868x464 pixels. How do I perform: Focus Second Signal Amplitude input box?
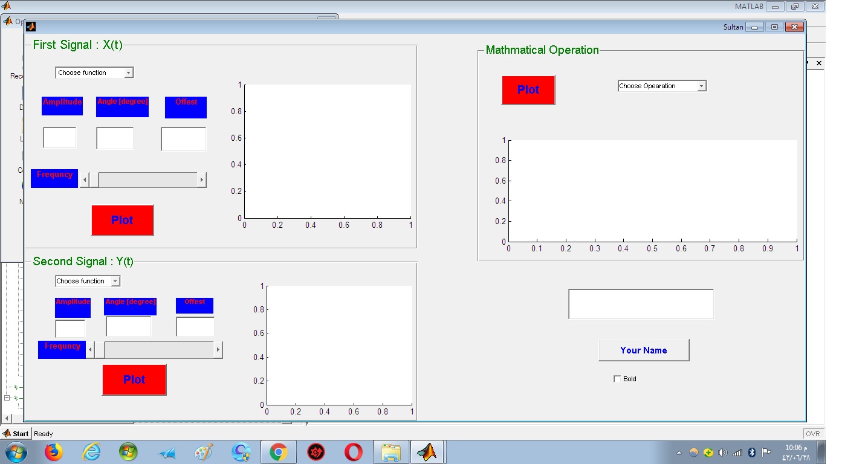(70, 329)
